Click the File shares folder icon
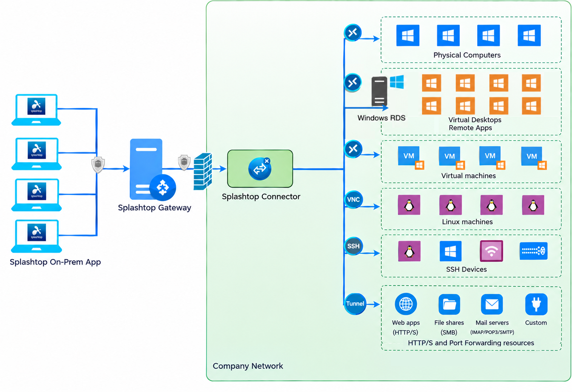 [x=449, y=304]
